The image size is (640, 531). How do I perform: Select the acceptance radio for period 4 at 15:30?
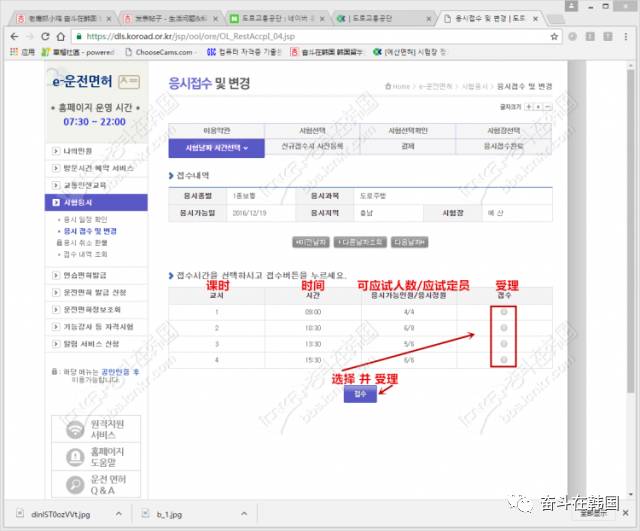pyautogui.click(x=504, y=360)
